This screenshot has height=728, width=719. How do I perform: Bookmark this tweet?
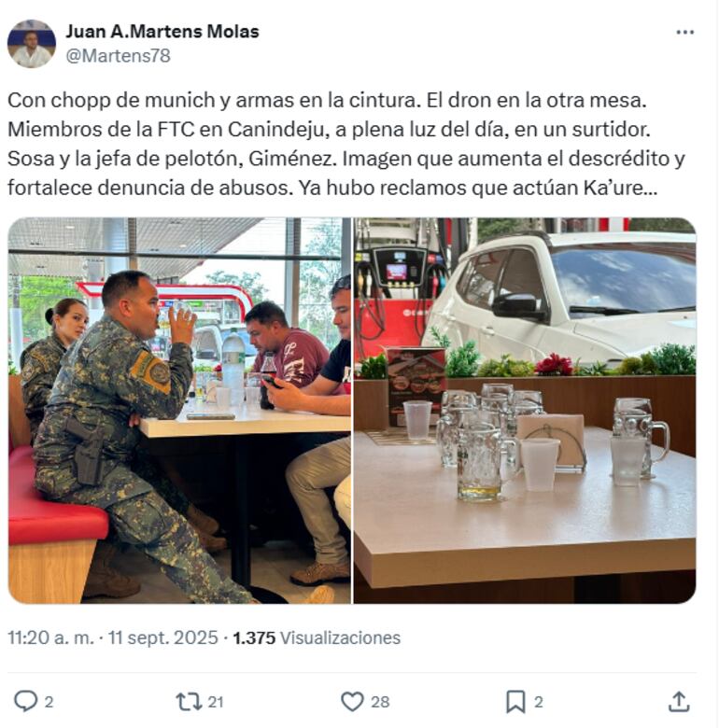point(515,702)
